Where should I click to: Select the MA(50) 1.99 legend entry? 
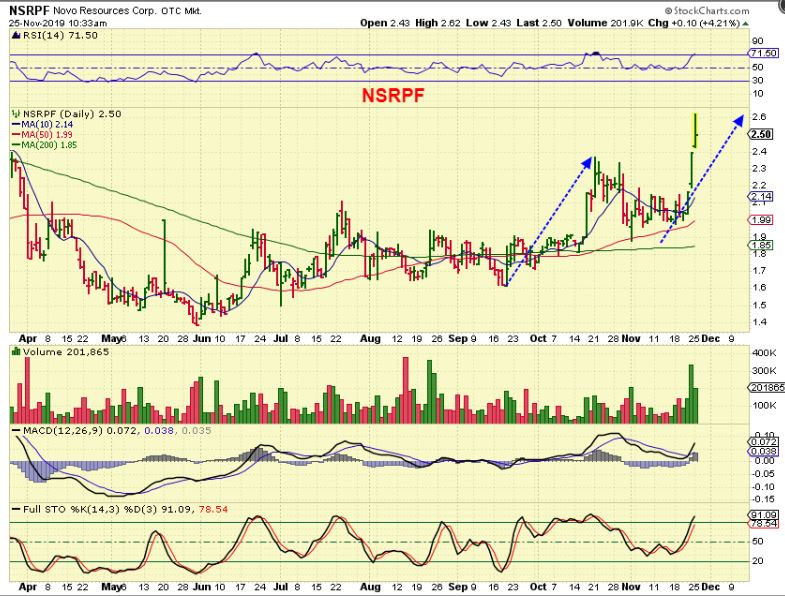(x=43, y=134)
